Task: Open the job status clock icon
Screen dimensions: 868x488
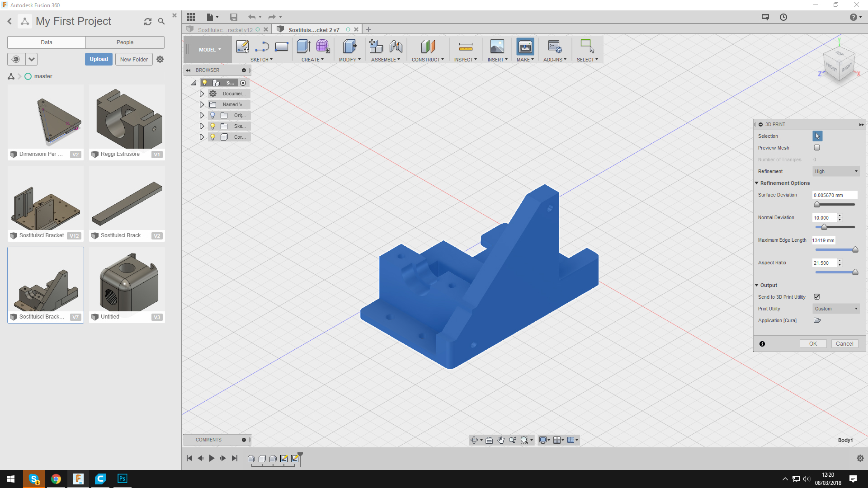Action: (x=783, y=17)
